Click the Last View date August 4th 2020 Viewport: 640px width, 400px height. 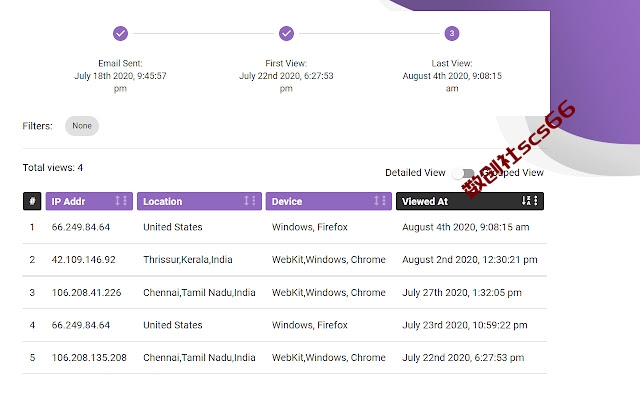pos(452,82)
